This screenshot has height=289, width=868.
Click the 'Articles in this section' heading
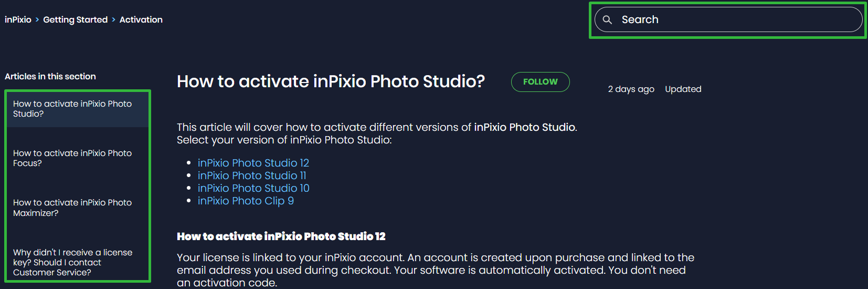50,76
